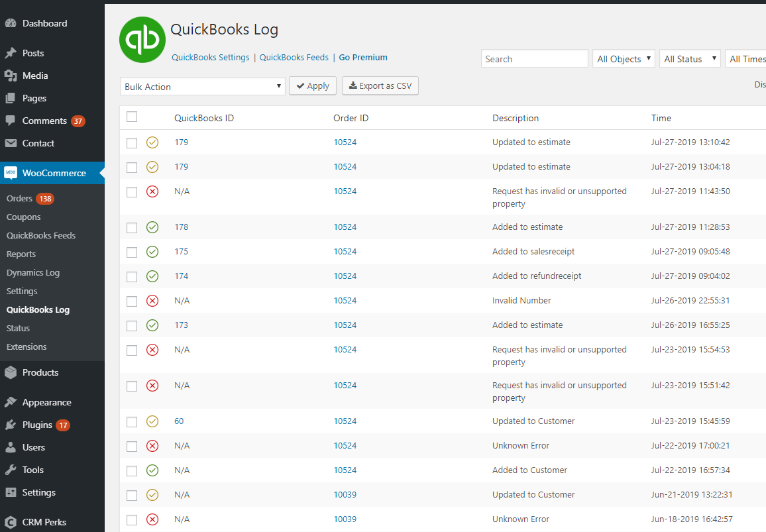Screen dimensions: 766x532
Task: Open order 10039 in Jun-21 row
Action: (345, 494)
